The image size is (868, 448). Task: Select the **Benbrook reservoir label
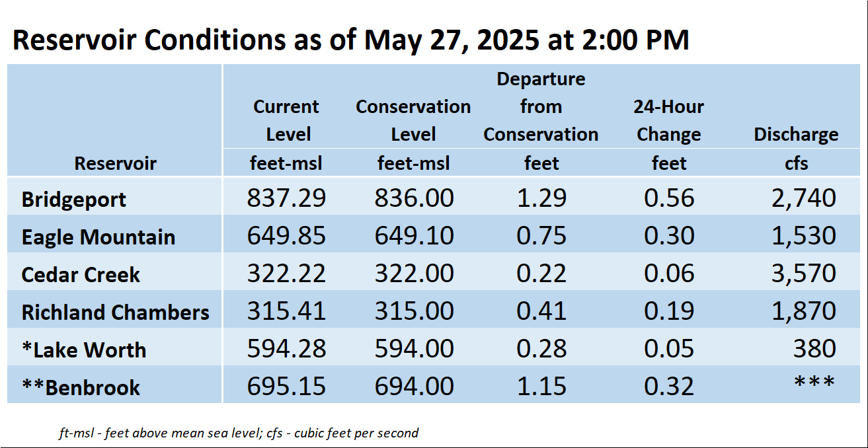pos(80,387)
